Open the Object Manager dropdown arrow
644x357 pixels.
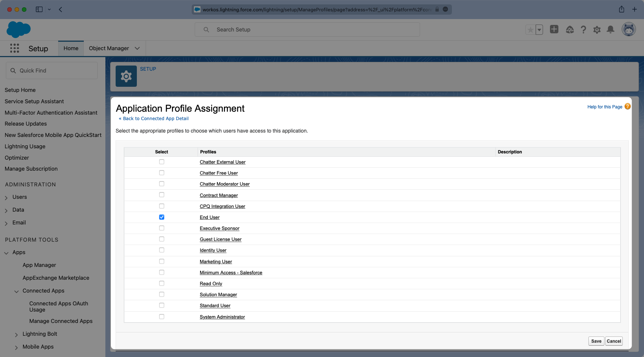click(137, 48)
